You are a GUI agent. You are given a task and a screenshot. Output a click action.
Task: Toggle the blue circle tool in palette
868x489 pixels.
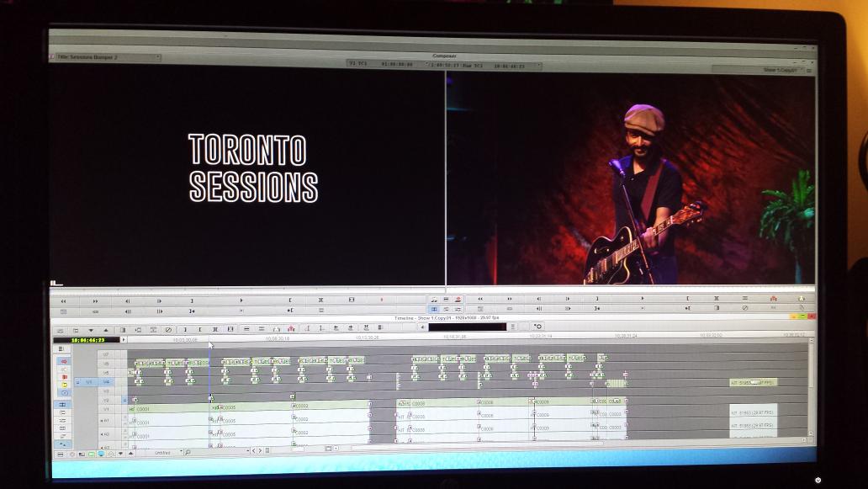64,393
